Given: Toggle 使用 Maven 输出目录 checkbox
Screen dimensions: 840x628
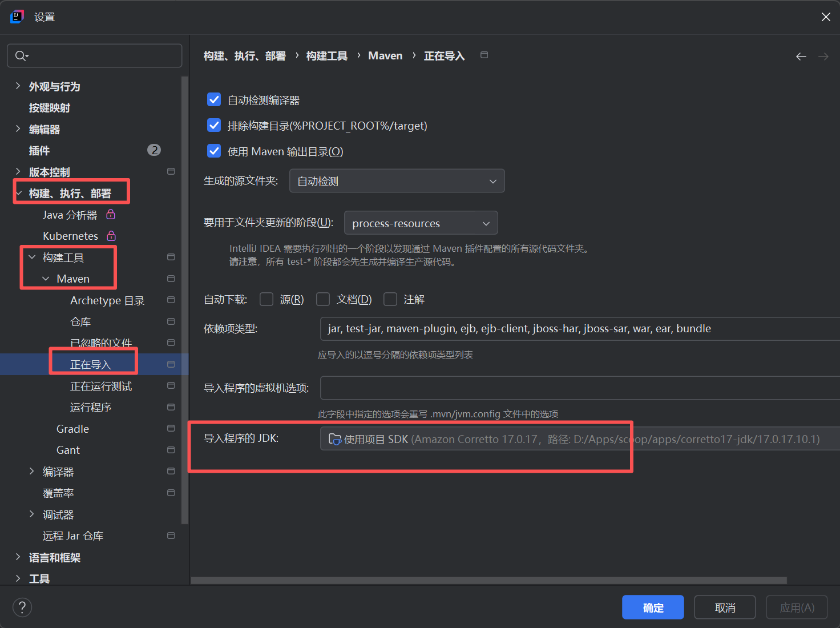Looking at the screenshot, I should (214, 151).
